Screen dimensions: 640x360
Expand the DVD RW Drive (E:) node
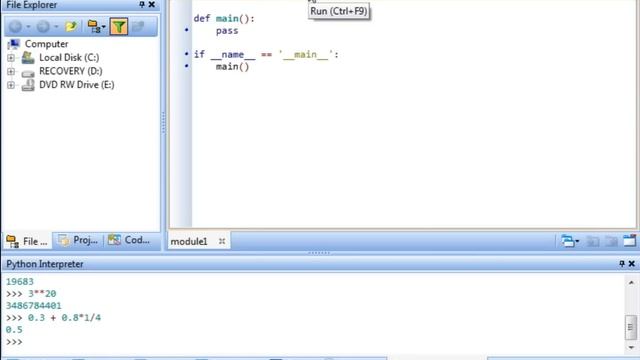[11, 85]
